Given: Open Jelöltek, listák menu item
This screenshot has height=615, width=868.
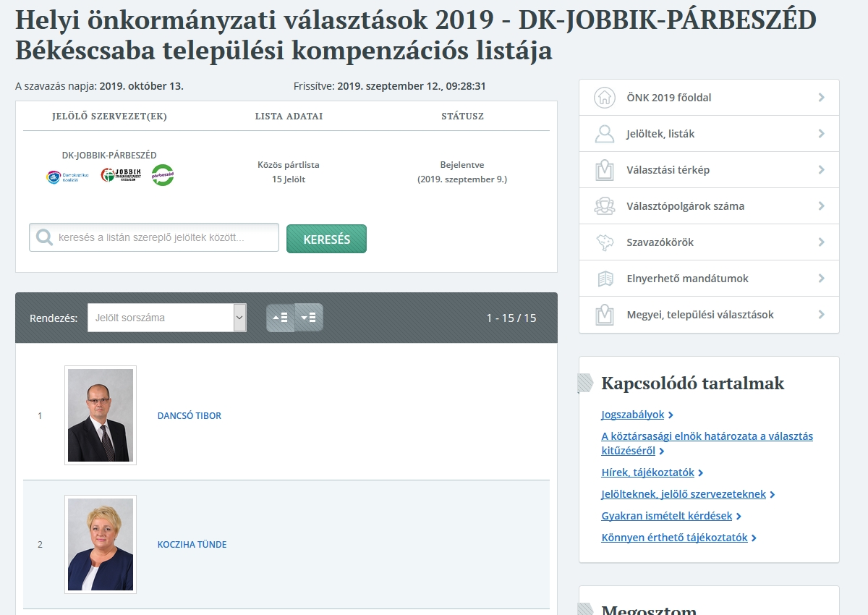Looking at the screenshot, I should click(709, 134).
